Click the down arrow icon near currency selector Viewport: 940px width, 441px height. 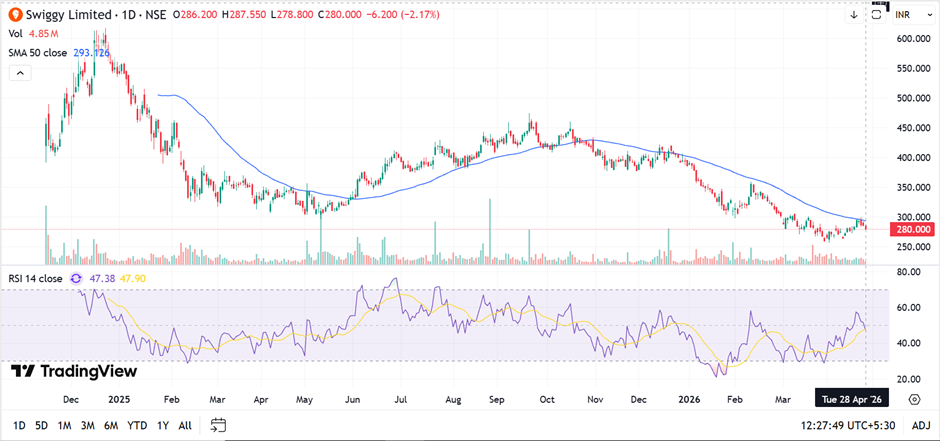[854, 15]
